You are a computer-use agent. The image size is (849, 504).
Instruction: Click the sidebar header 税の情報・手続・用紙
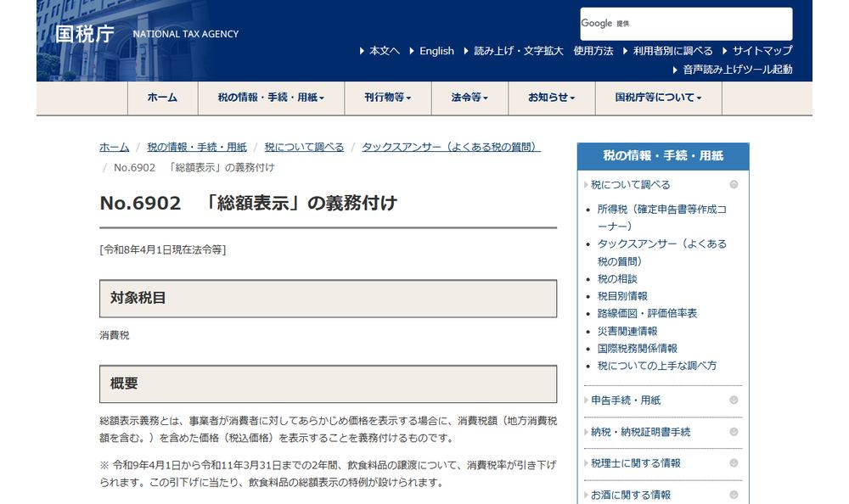tap(663, 156)
